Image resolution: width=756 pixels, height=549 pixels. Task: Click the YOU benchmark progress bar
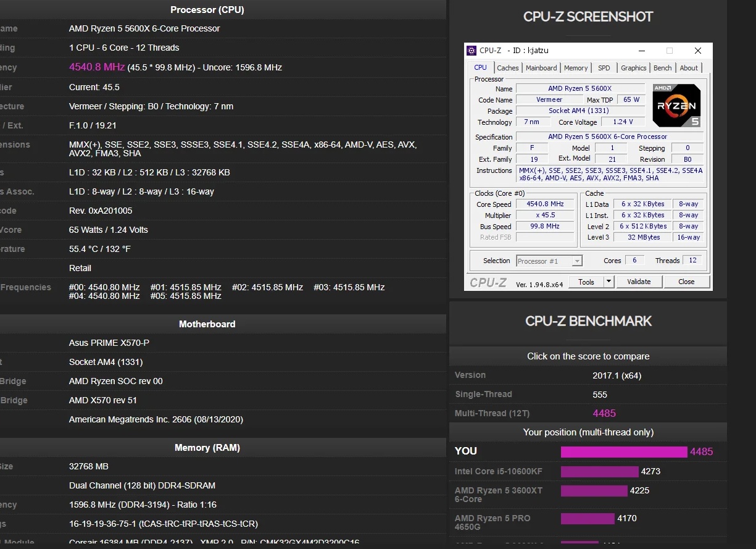[x=624, y=452]
